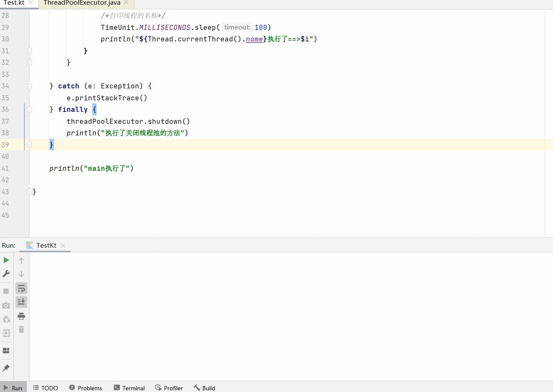553x392 pixels.
Task: Click inside the empty Run console output
Action: [x=290, y=316]
